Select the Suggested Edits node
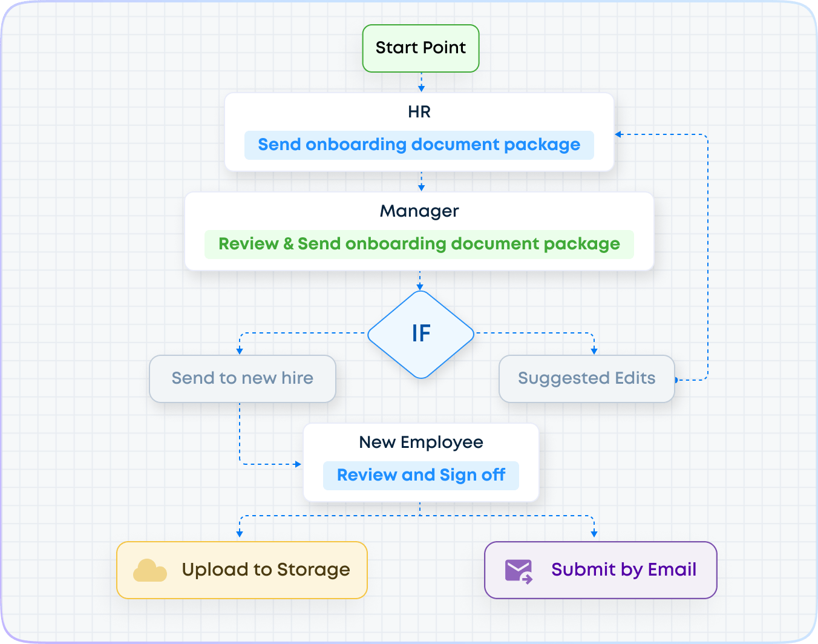Screen dimensions: 818x644 (x=586, y=378)
